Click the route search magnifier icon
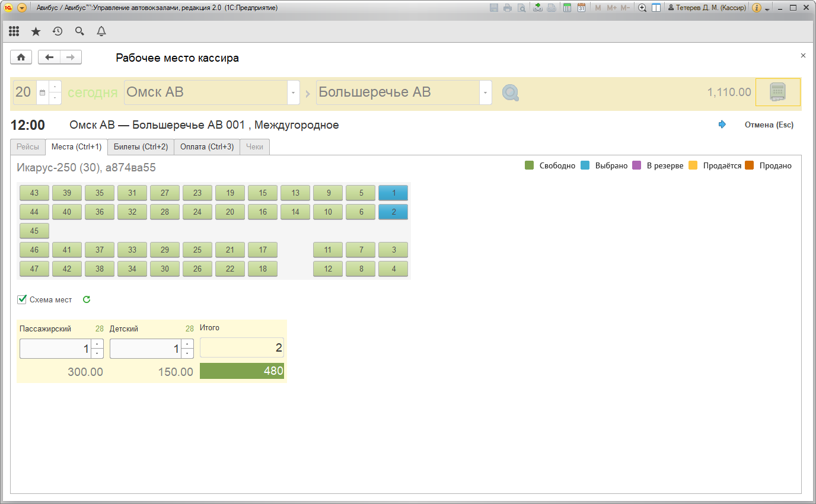The image size is (816, 504). click(x=510, y=92)
